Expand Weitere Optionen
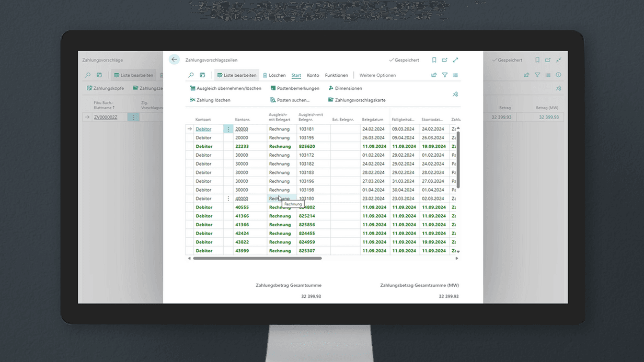 [377, 75]
